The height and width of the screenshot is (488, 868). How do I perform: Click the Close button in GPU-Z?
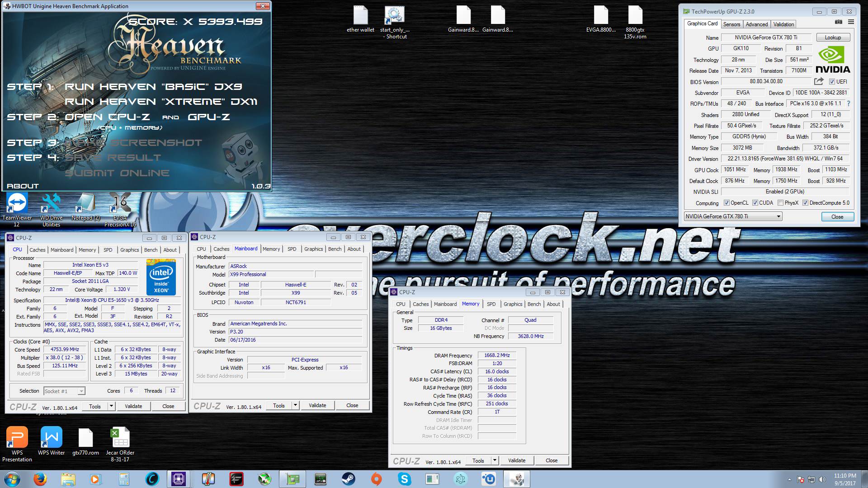click(x=837, y=217)
